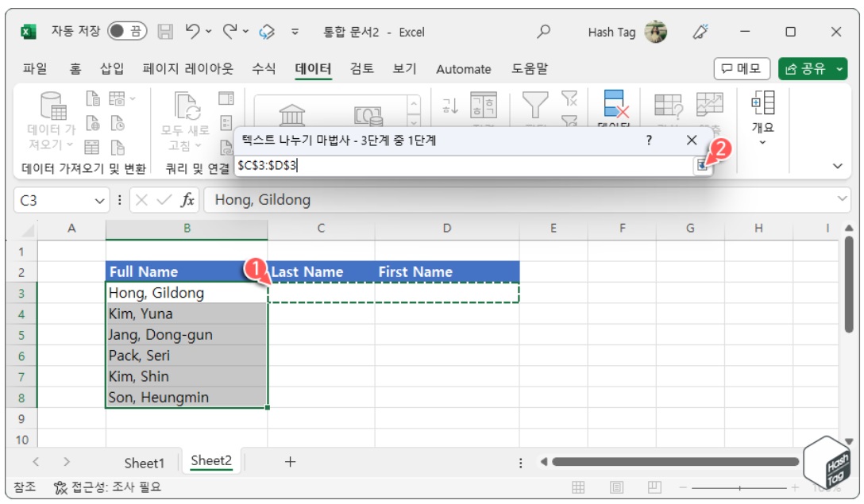Open the Hash Tag account avatar
This screenshot has width=864, height=504.
tap(656, 32)
